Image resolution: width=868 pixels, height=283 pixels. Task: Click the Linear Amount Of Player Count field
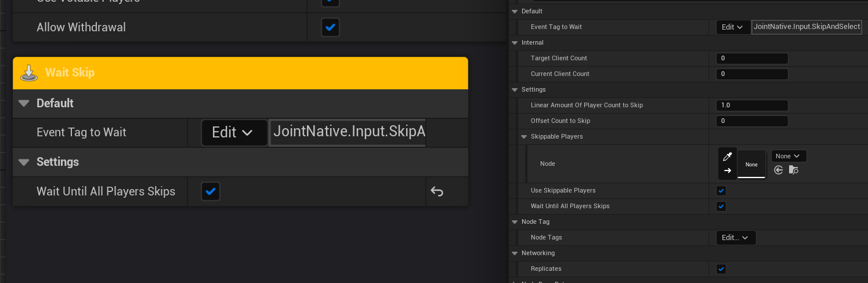tap(752, 106)
